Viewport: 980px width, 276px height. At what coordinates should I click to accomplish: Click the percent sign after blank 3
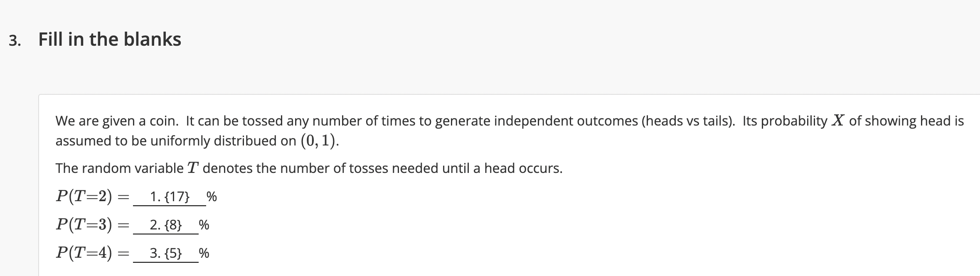point(204,254)
